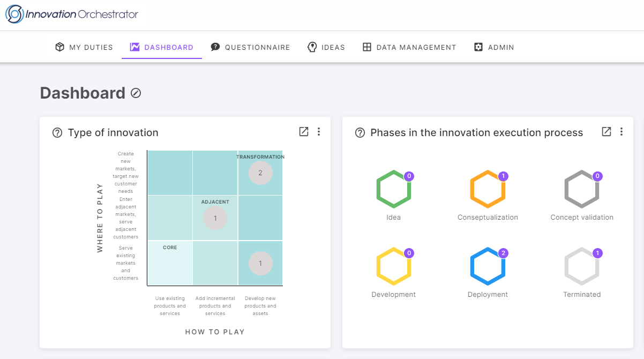
Task: Click the green Idea hexagon
Action: 394,189
